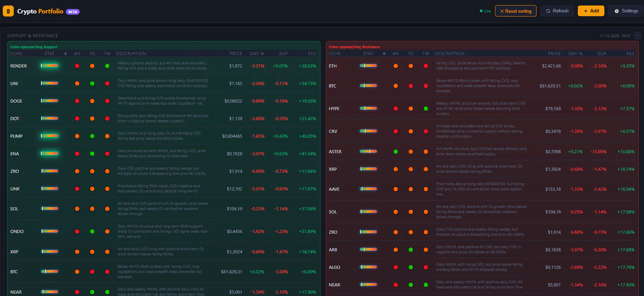The width and height of the screenshot is (644, 296).
Task: Click ONDO's green 1D signal dot
Action: point(92,231)
